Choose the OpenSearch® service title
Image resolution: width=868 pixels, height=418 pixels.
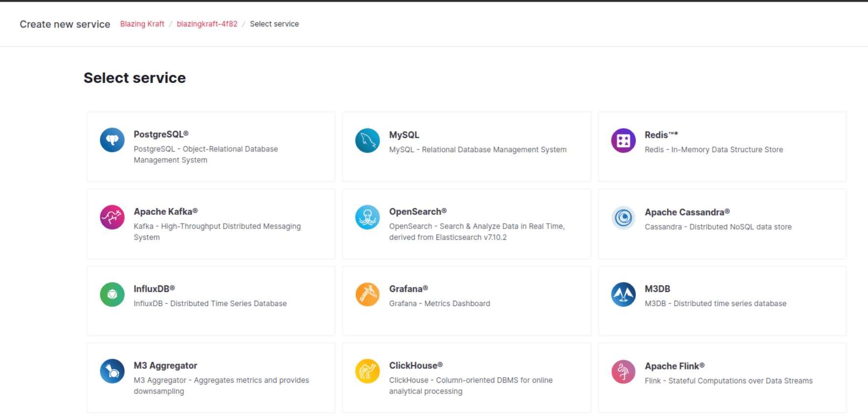pyautogui.click(x=418, y=211)
